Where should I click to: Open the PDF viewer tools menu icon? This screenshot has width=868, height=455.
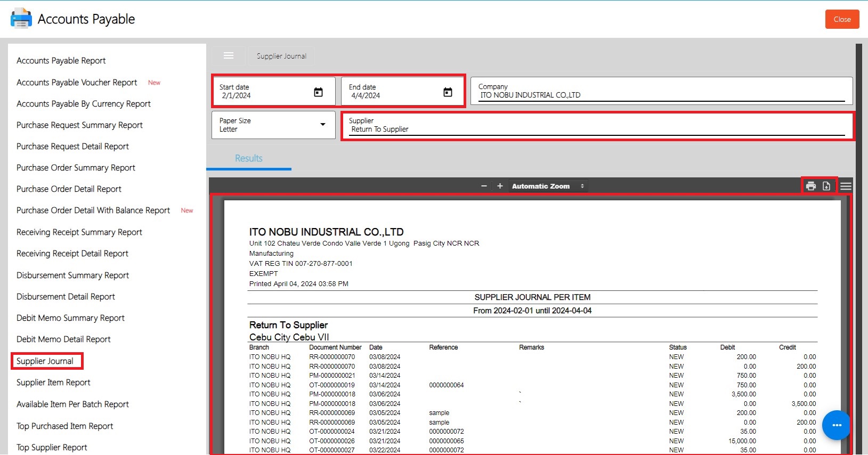coord(846,186)
